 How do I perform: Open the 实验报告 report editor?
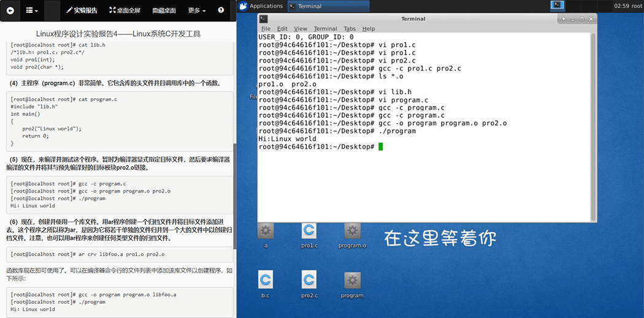pyautogui.click(x=82, y=10)
